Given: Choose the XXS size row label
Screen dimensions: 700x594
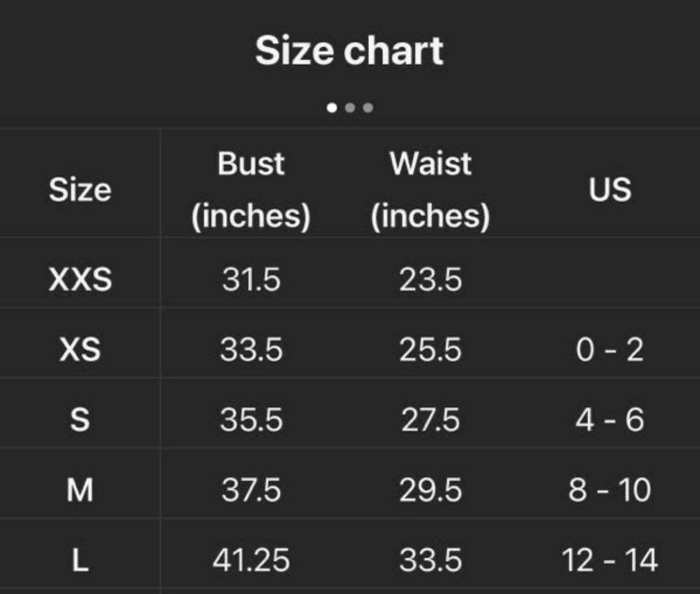Looking at the screenshot, I should tap(80, 280).
